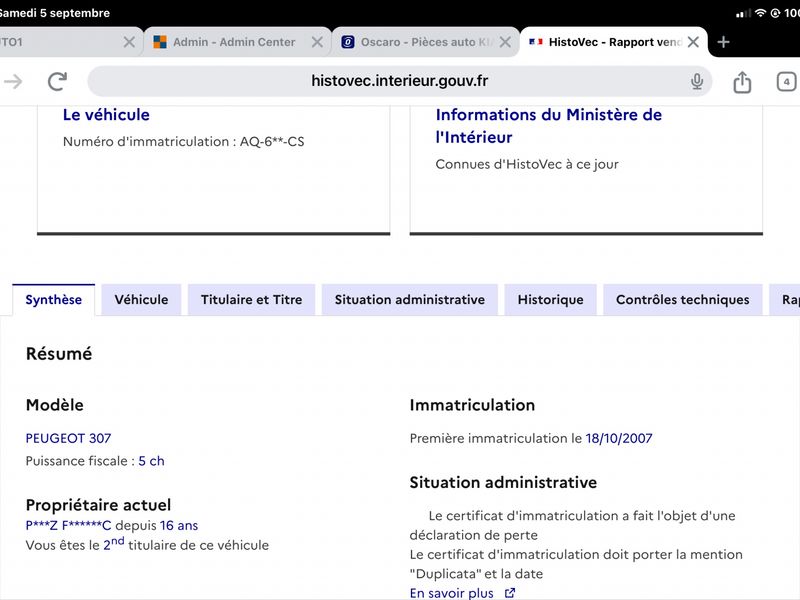Screen dimensions: 800x600
Task: Open the Titulaire et Titre tab
Action: pos(252,299)
